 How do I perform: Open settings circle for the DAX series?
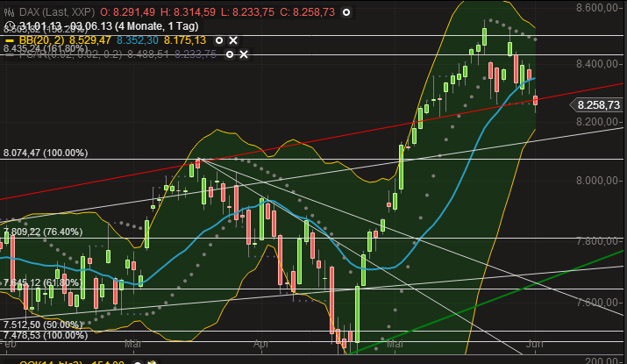(x=346, y=12)
